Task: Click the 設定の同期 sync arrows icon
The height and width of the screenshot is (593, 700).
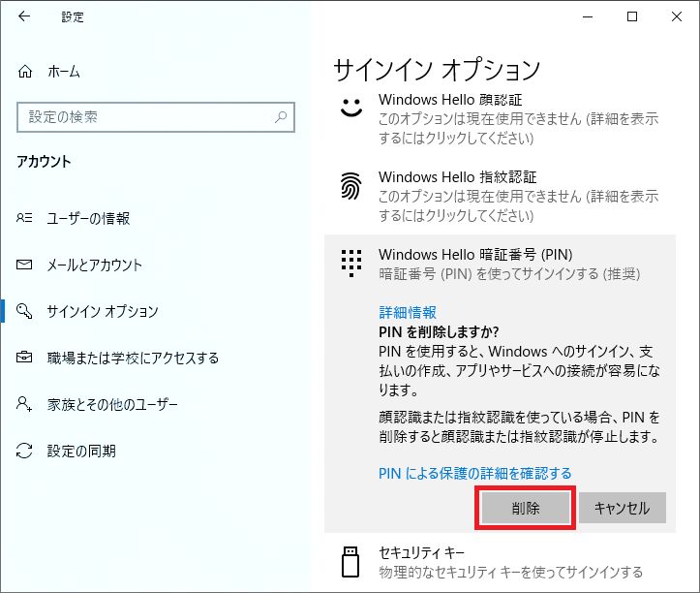Action: (x=24, y=451)
